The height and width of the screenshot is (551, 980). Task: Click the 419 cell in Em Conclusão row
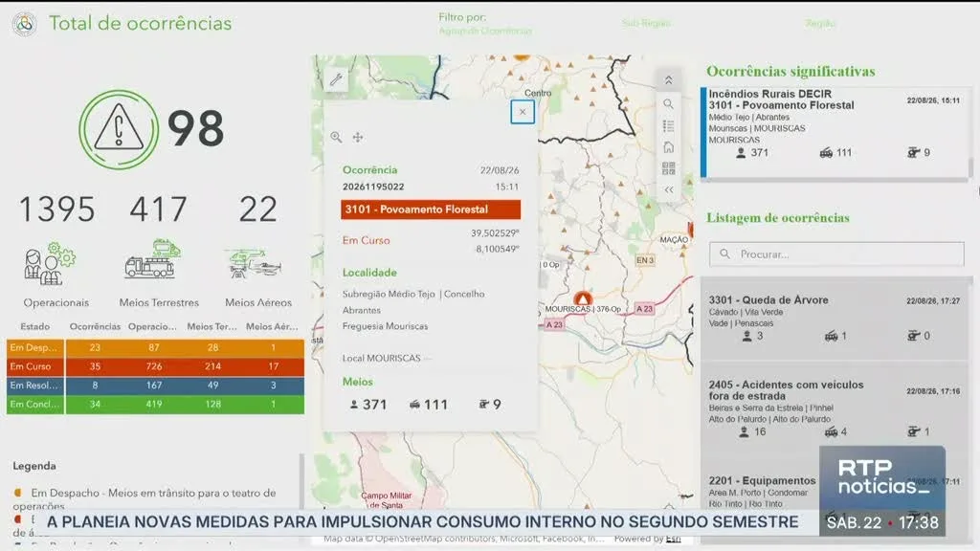154,404
